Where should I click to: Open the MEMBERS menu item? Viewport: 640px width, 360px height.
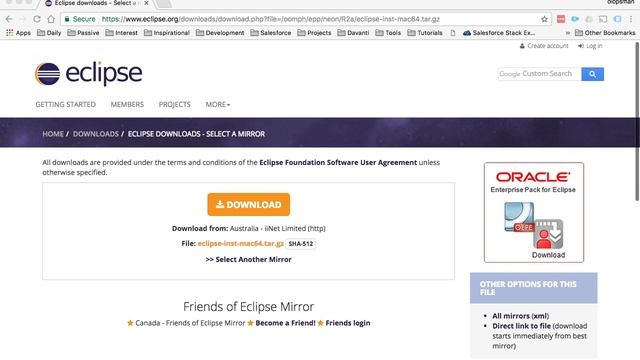tap(127, 104)
